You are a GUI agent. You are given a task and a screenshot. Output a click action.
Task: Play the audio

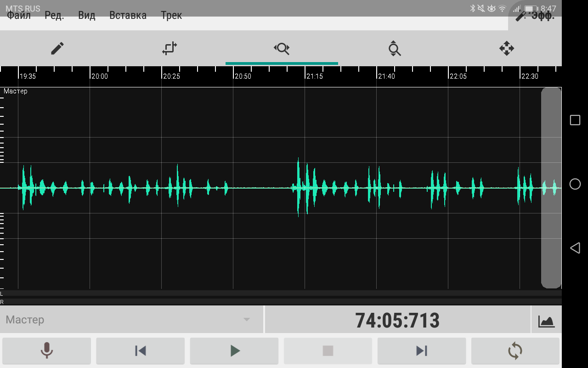pos(234,351)
